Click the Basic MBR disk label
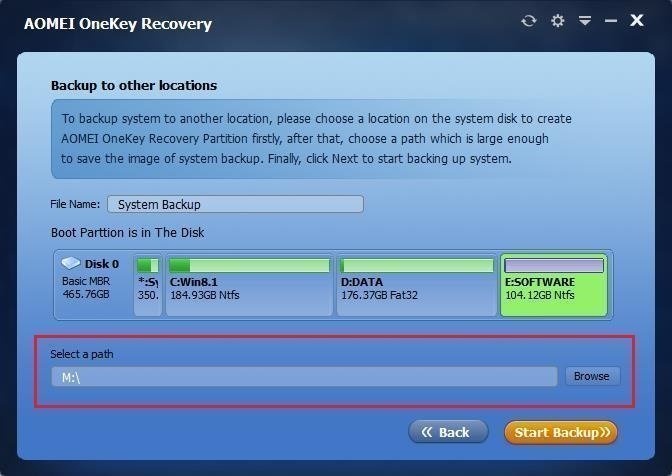672x476 pixels. [x=86, y=281]
